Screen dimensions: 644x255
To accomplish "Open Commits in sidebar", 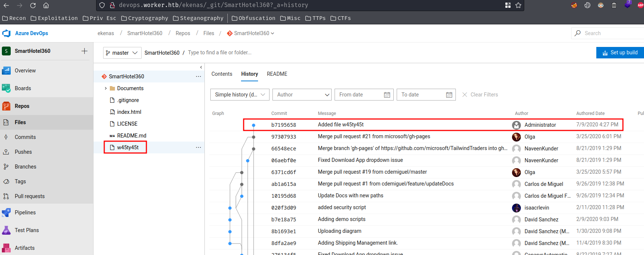I will [25, 137].
